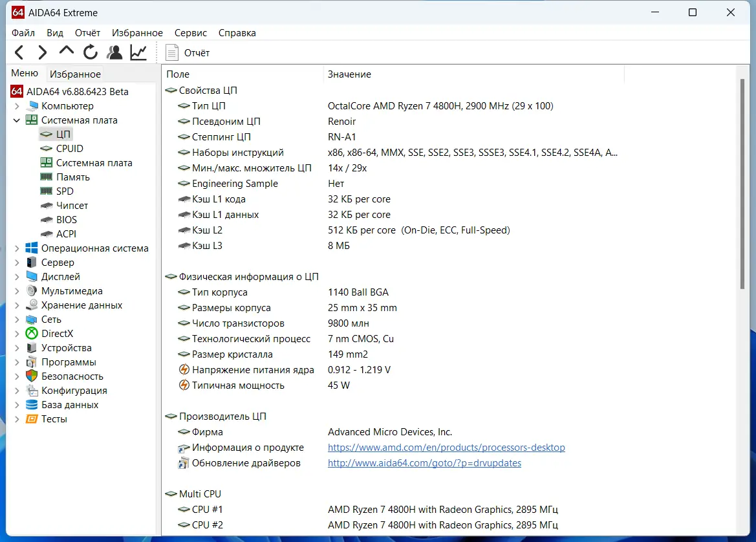Refresh using the circular arrow icon

(90, 52)
